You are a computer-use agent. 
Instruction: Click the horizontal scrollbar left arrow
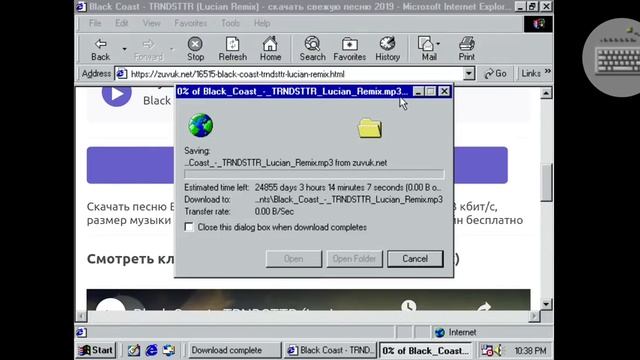81,316
